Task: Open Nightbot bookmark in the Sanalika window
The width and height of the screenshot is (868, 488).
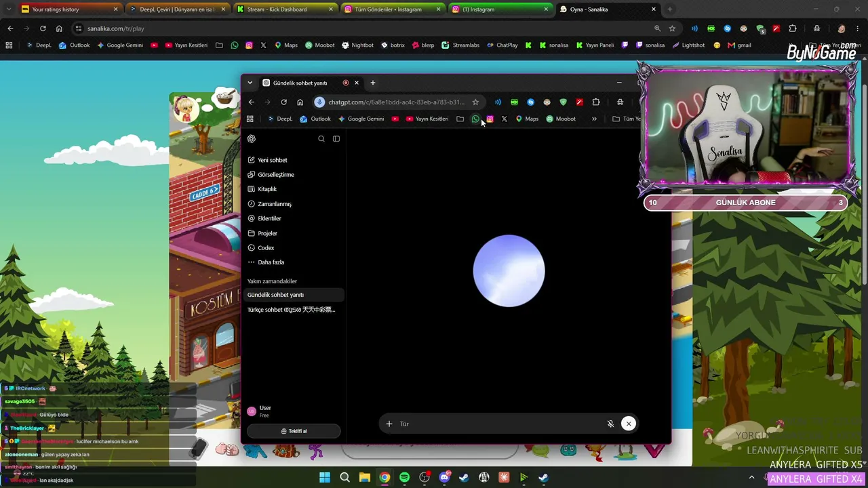Action: tap(357, 45)
